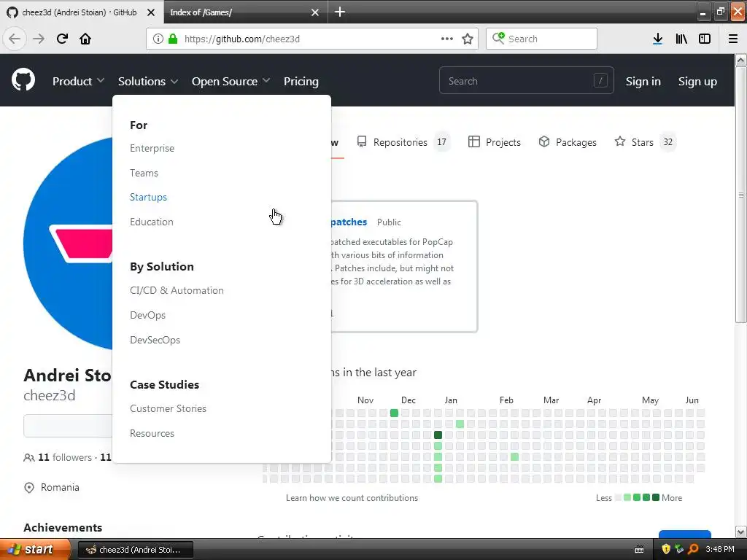Viewport: 747px width, 560px height.
Task: Click the keyboard icon in the taskbar
Action: 639,550
